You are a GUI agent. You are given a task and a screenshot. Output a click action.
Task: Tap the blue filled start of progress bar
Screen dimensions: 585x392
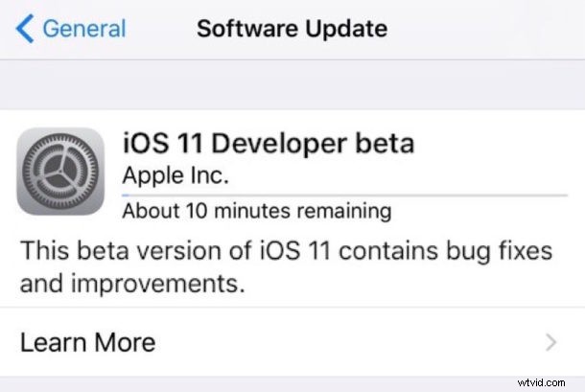tap(126, 196)
